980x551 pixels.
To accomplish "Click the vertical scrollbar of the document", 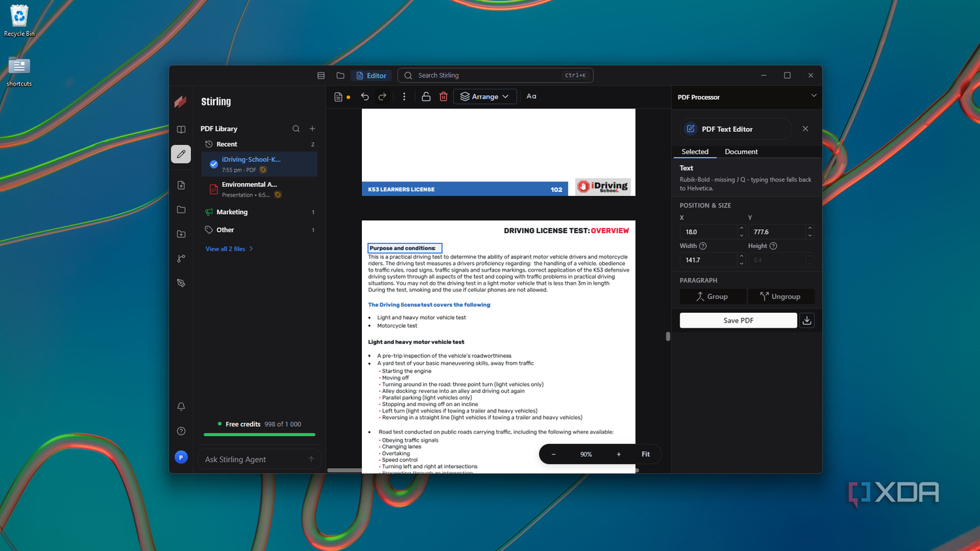I will [668, 337].
